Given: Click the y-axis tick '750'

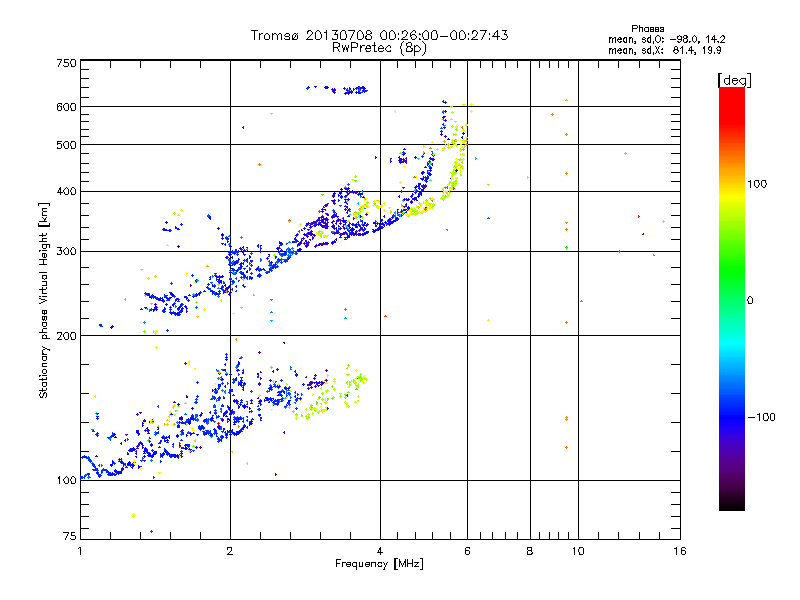Looking at the screenshot, I should 66,63.
